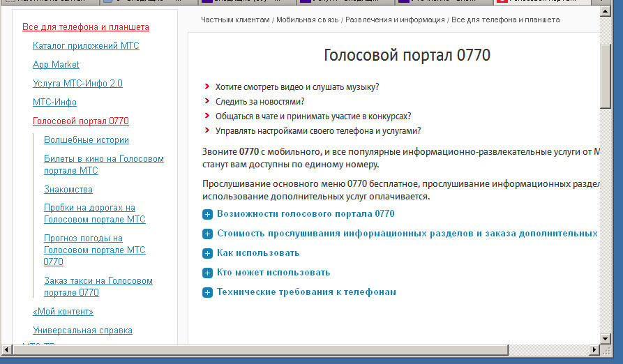Open 'Каталог приложений МТС' link
The height and width of the screenshot is (364, 623).
[86, 45]
